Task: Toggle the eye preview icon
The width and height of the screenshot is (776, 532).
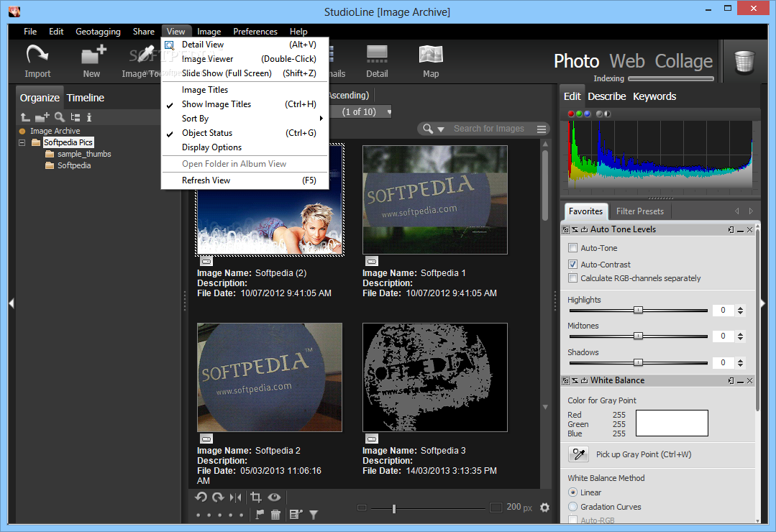Action: [x=274, y=497]
